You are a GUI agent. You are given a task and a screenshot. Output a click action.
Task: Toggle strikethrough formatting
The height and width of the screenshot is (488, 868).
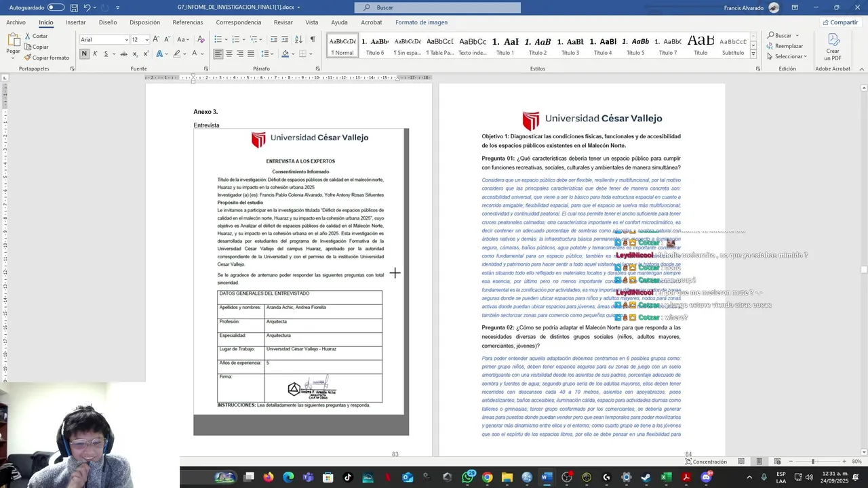click(123, 54)
